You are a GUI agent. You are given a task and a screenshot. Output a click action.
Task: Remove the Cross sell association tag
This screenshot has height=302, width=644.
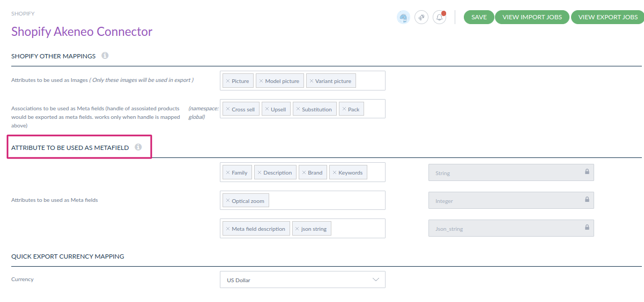[228, 109]
